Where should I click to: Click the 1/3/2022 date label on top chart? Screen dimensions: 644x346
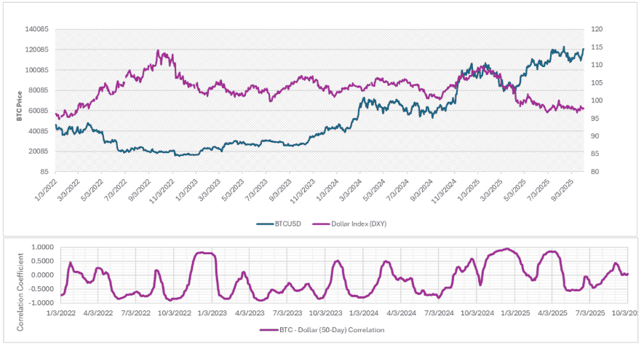46,190
